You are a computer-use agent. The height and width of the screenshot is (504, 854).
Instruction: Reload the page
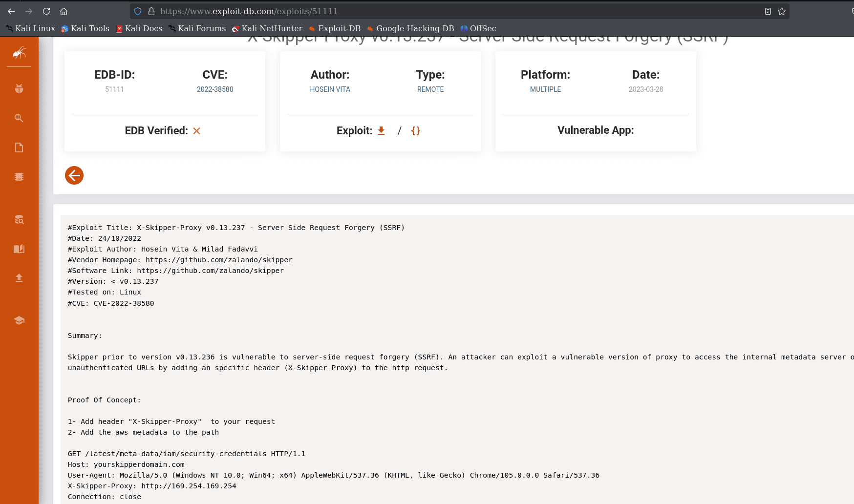click(x=46, y=11)
